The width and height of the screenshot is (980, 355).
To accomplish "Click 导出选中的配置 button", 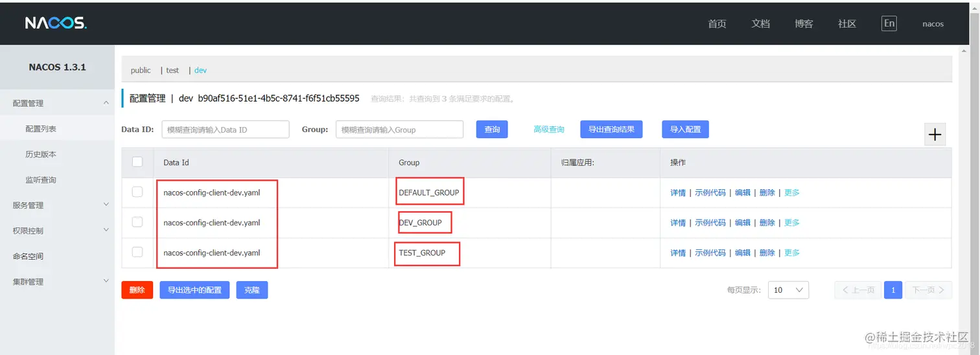I will tap(194, 290).
